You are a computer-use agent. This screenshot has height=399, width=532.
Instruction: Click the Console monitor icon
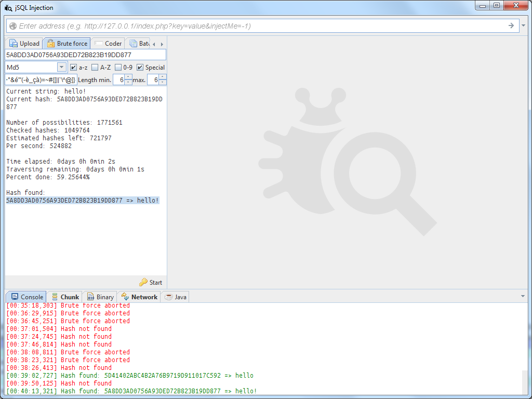pos(15,297)
